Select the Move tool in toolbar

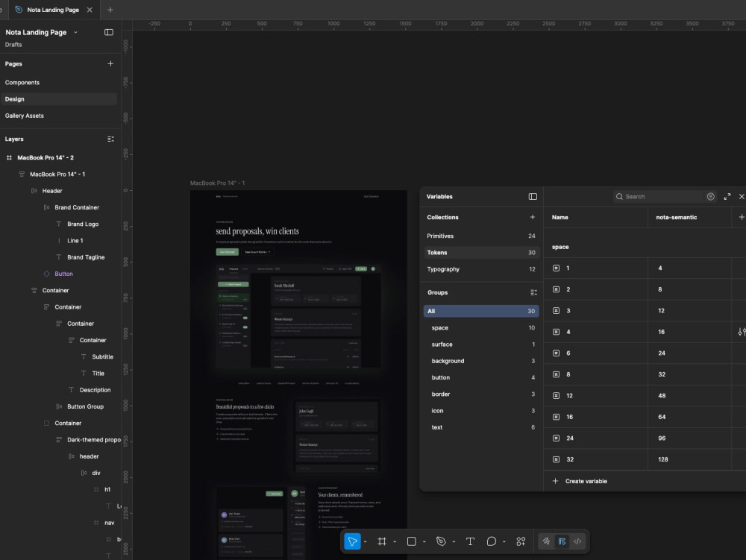tap(352, 541)
